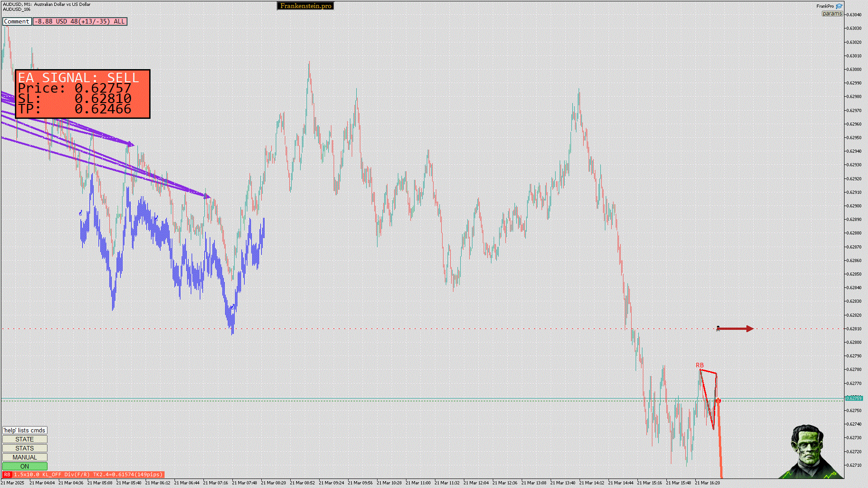868x488 pixels.
Task: Click the red circle sell entry marker
Action: [x=718, y=401]
